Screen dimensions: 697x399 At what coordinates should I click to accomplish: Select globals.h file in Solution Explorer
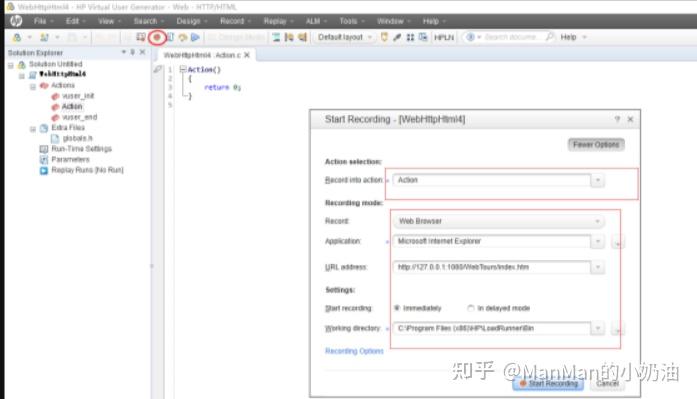click(77, 138)
